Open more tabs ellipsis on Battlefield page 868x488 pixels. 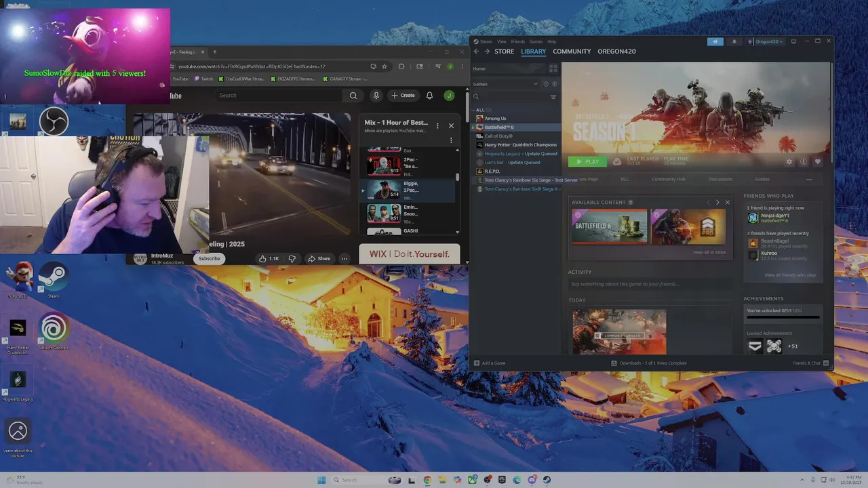[809, 180]
